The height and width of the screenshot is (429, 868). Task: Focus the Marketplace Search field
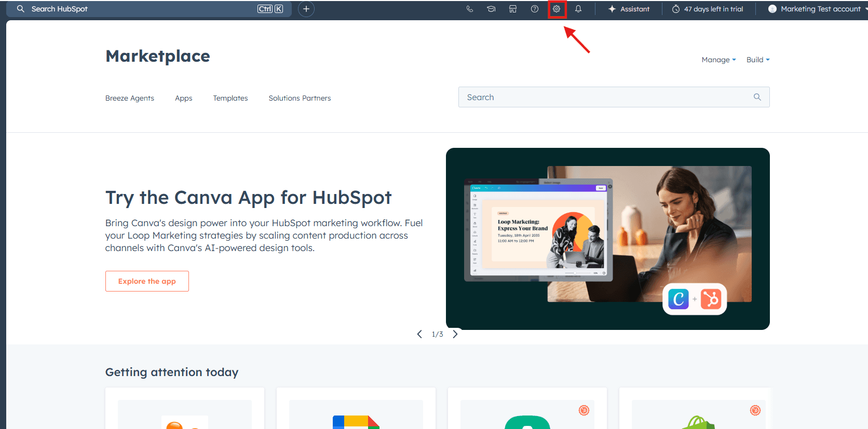pos(614,97)
